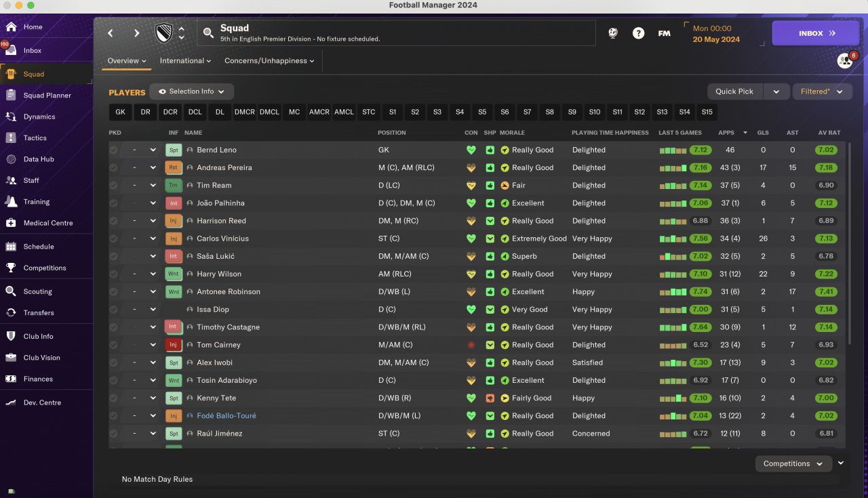Toggle picked status for Andreas Pereira
The image size is (868, 498).
[x=114, y=167]
